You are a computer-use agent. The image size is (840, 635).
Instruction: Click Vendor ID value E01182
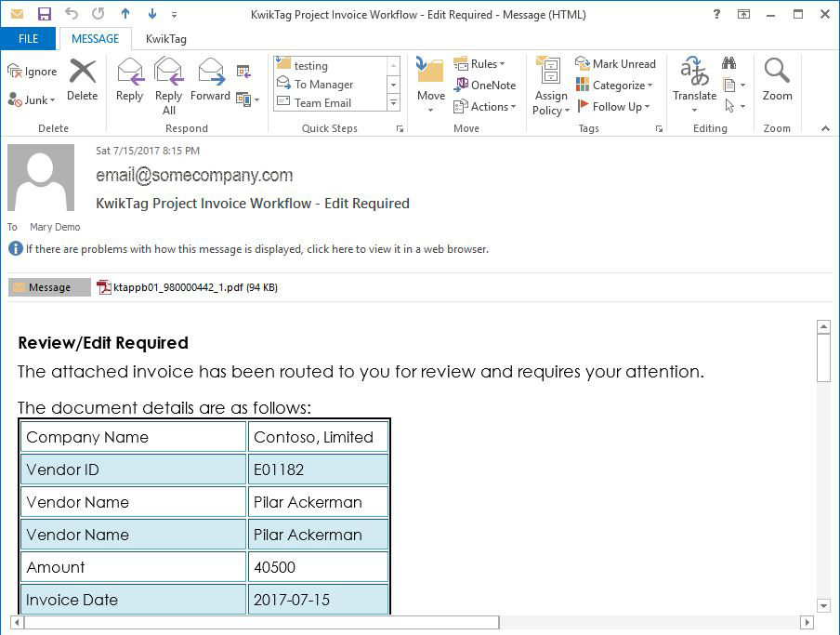coord(318,470)
